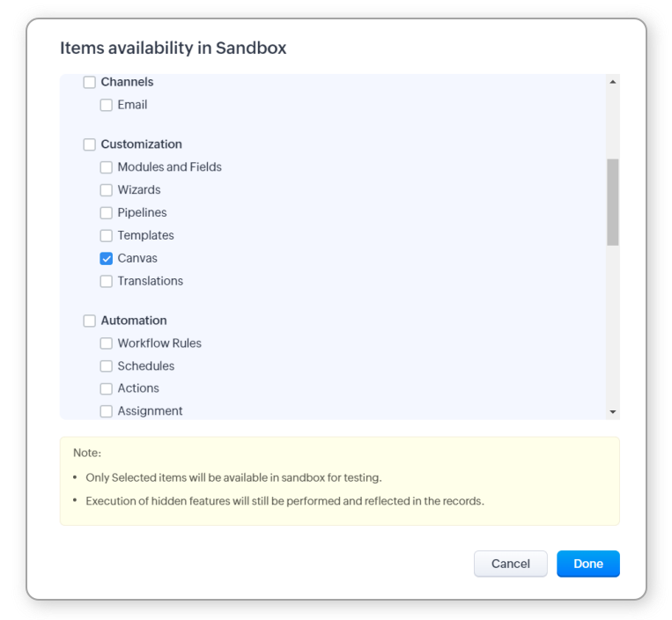Click the vertical scrollbar thumb
Viewport: 672px width, 620px height.
click(x=613, y=202)
